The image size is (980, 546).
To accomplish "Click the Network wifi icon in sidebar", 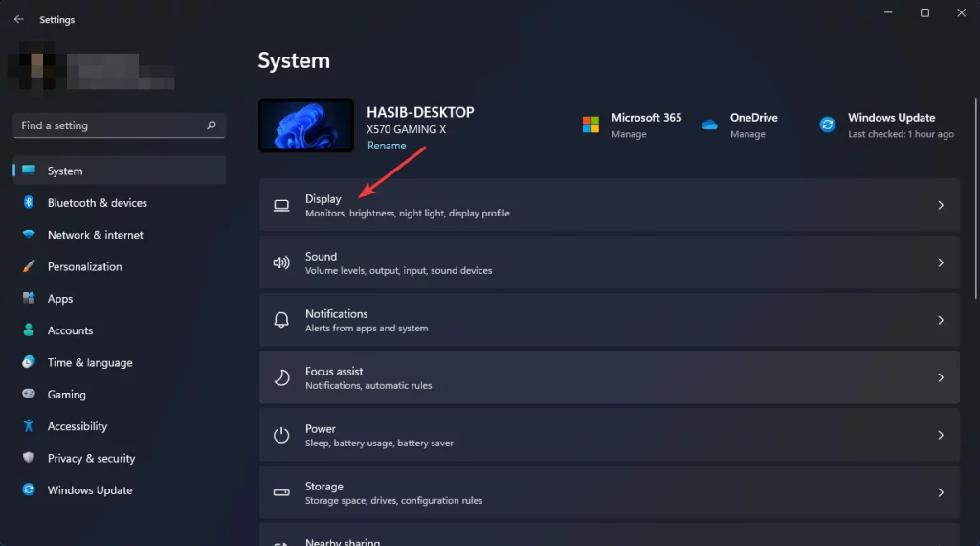I will click(29, 234).
